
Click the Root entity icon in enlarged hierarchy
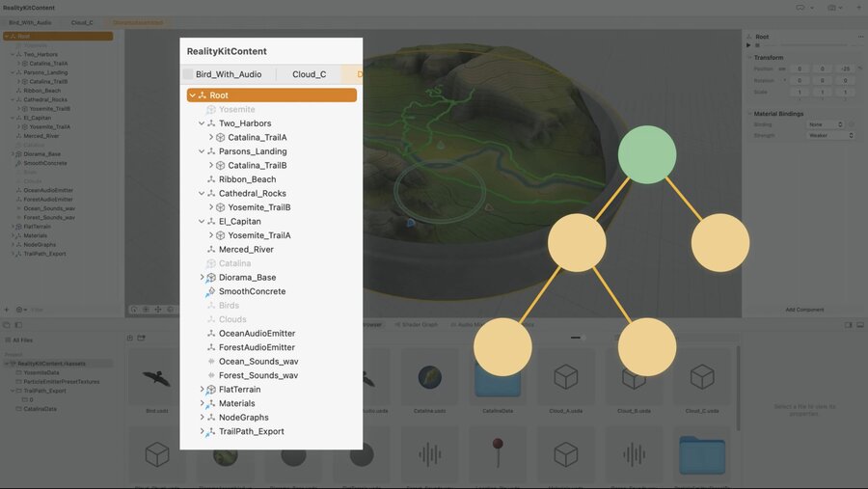203,95
